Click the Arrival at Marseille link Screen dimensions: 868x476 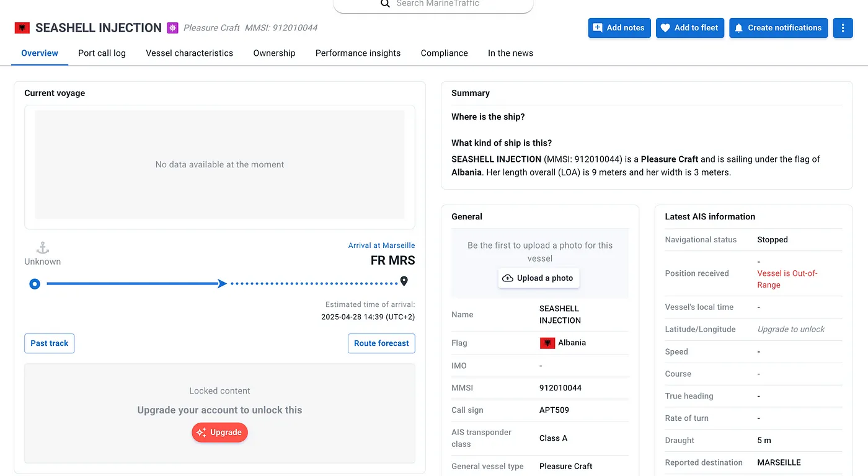381,245
